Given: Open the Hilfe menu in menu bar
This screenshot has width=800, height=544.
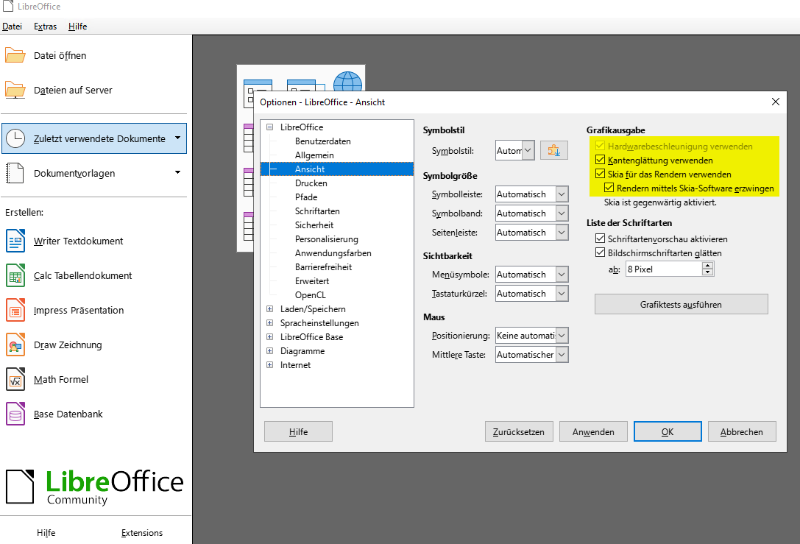Looking at the screenshot, I should [x=78, y=27].
